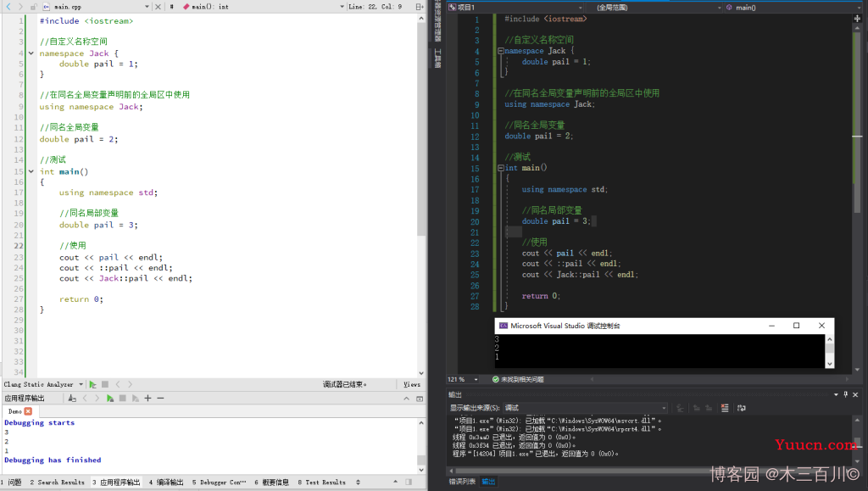868x491 pixels.
Task: Open the 编译输出 pane tab
Action: pyautogui.click(x=166, y=483)
